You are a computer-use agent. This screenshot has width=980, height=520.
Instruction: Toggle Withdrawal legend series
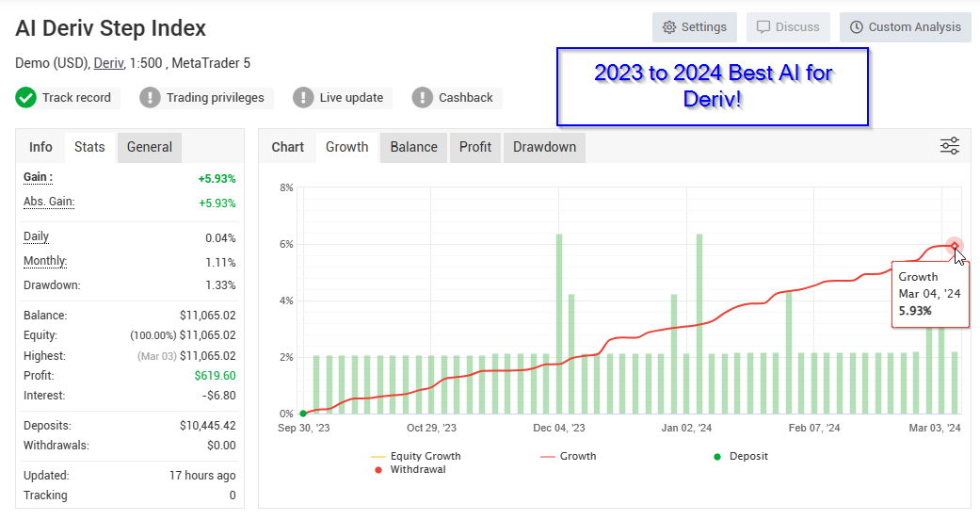(410, 469)
